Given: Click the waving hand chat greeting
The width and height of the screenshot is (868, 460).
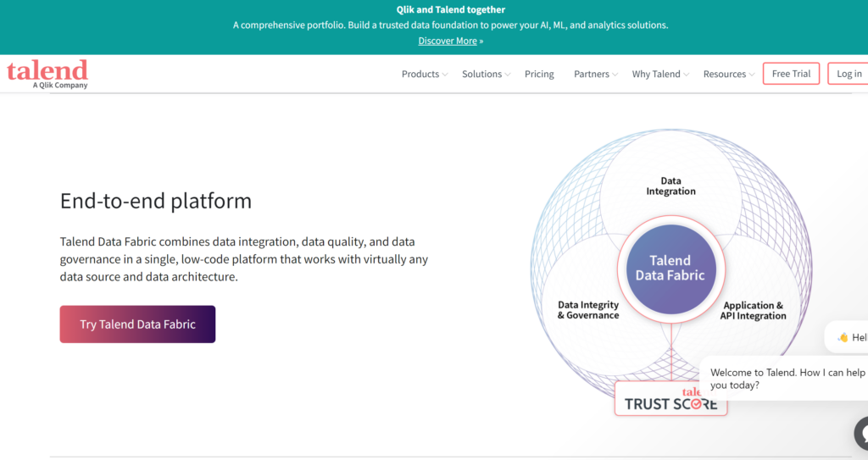Looking at the screenshot, I should (x=848, y=337).
